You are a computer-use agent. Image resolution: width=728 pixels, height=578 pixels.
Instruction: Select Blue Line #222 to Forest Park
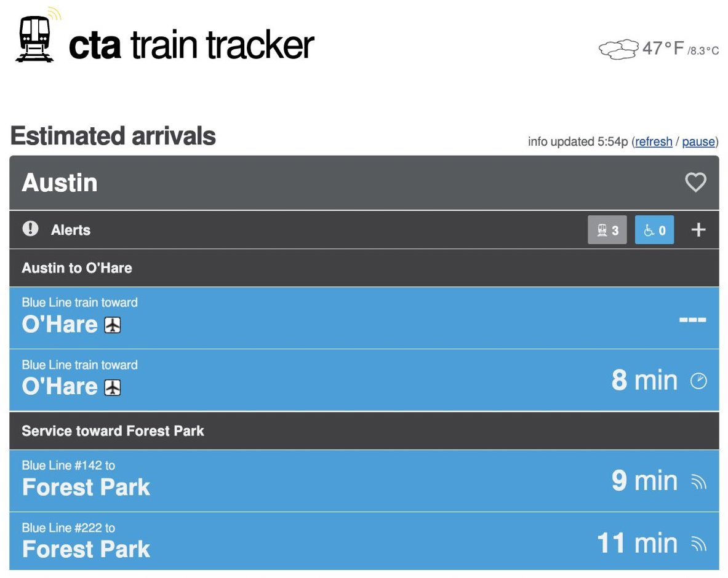[x=364, y=541]
